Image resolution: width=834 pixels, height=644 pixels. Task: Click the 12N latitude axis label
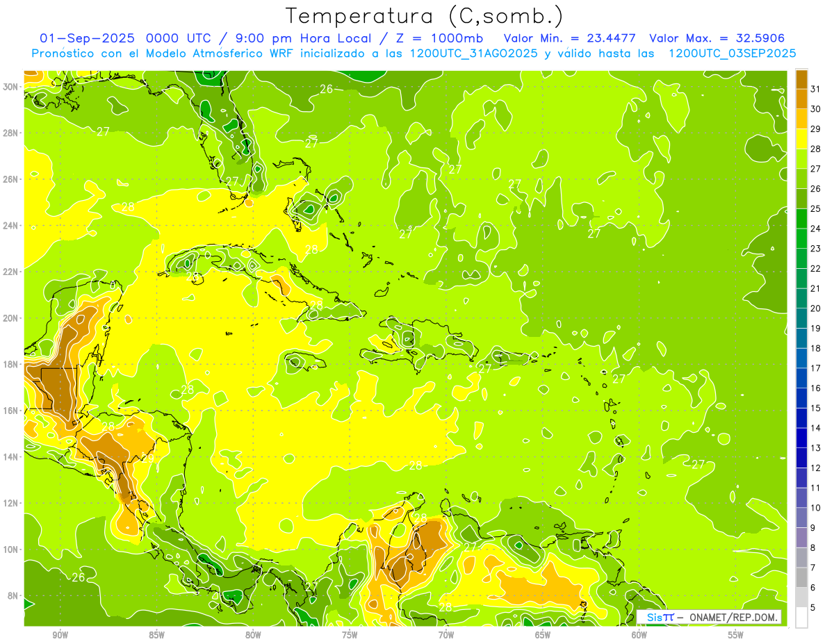click(11, 503)
